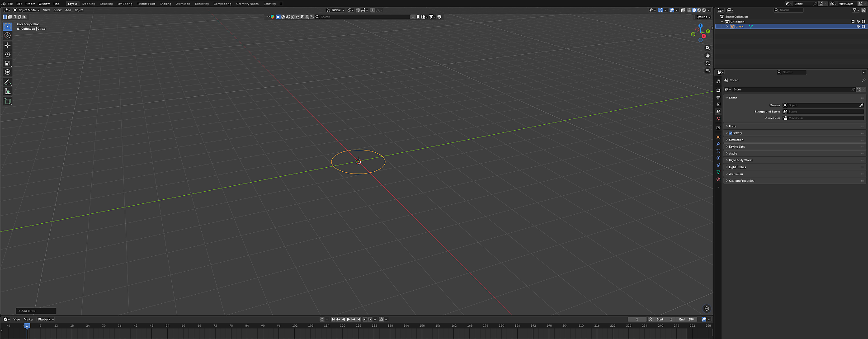868x339 pixels.
Task: Play the animation forward
Action: coord(348,320)
